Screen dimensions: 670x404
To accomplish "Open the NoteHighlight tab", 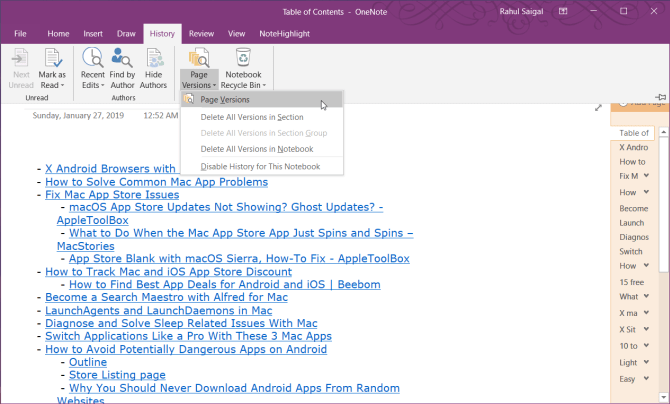I will (x=282, y=33).
